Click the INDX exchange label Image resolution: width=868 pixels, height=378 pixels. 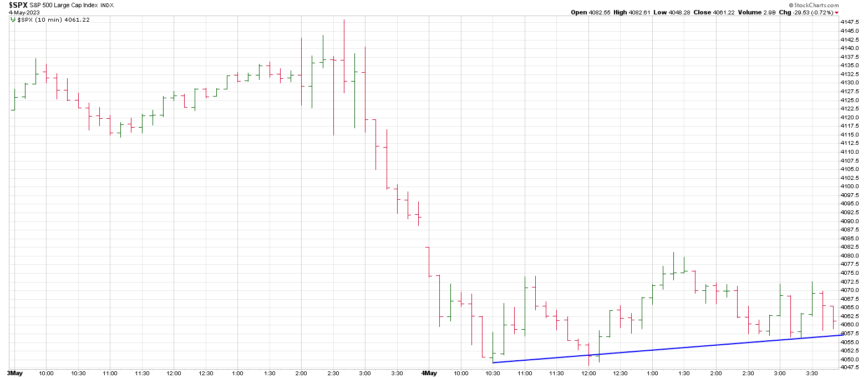[x=107, y=5]
